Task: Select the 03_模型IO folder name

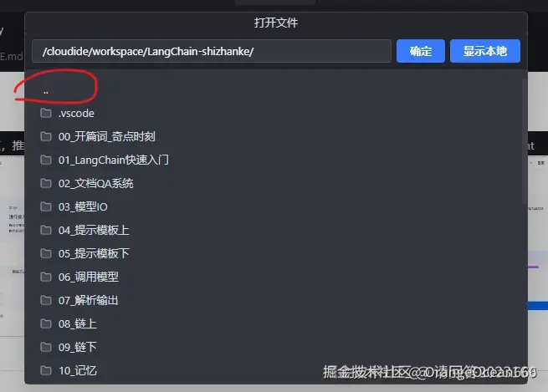Action: click(x=83, y=206)
